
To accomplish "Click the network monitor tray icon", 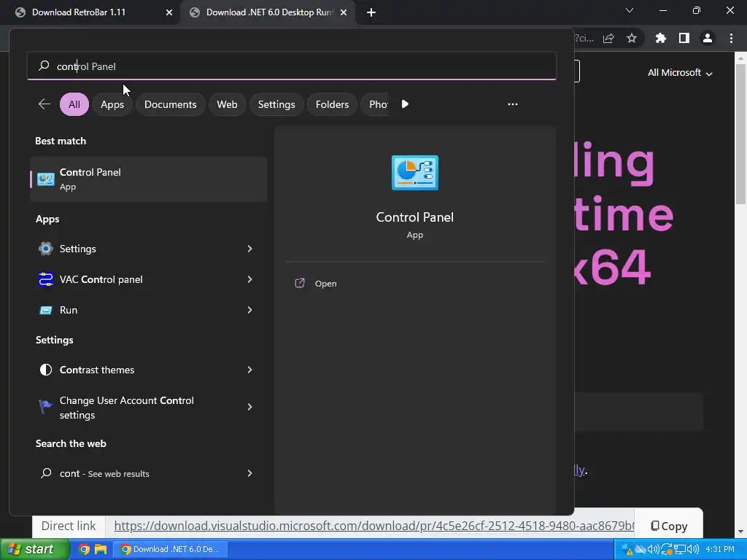I will (x=679, y=549).
